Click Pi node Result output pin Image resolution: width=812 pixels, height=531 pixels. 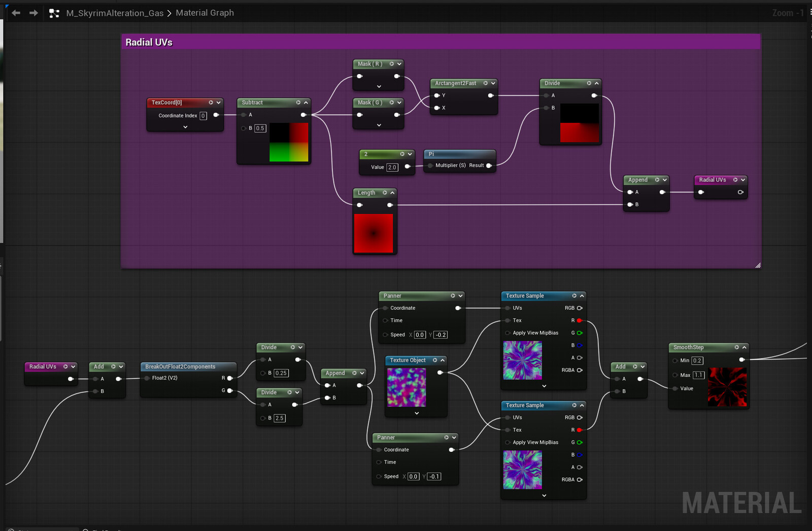[489, 165]
